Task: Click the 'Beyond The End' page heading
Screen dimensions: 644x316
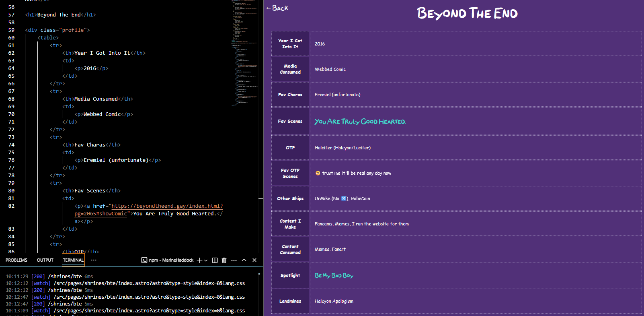Action: [x=467, y=13]
